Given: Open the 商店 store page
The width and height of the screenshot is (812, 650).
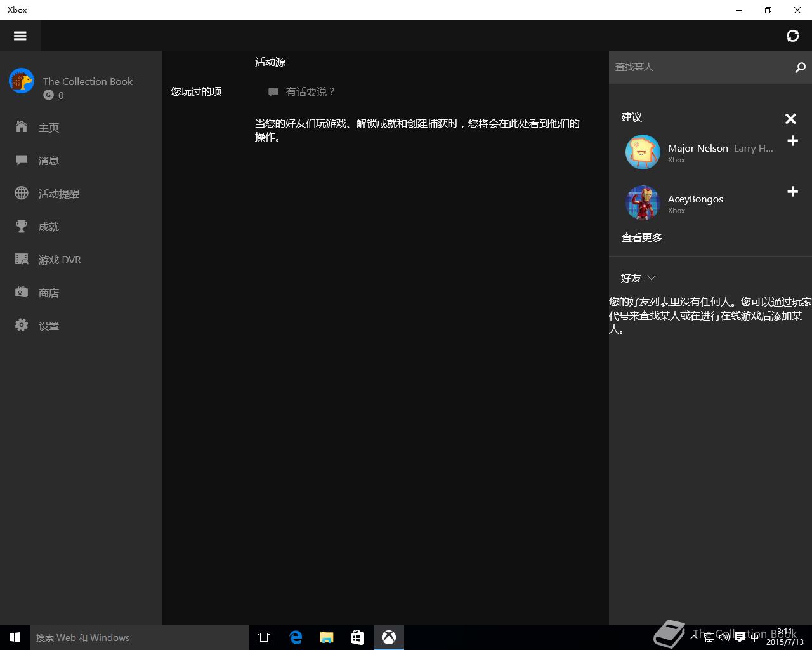Looking at the screenshot, I should point(49,293).
